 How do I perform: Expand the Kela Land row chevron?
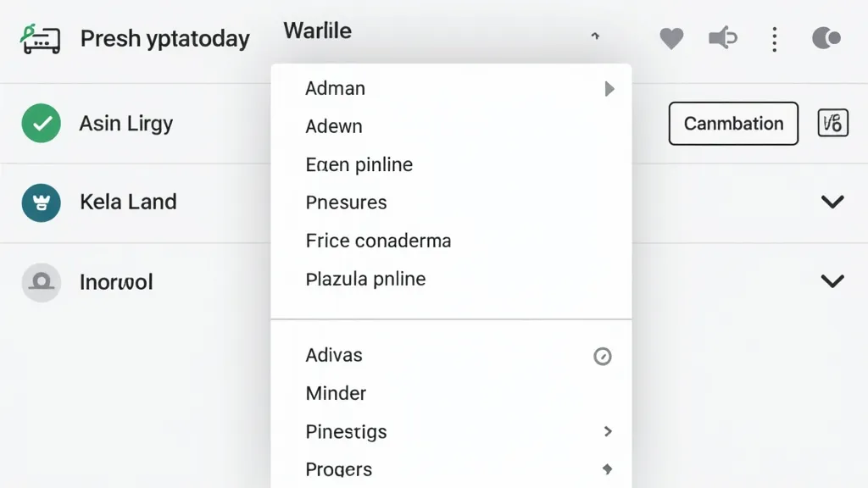click(832, 202)
